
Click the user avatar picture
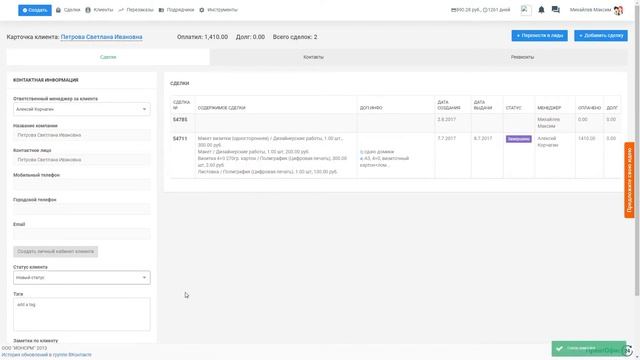tap(618, 10)
